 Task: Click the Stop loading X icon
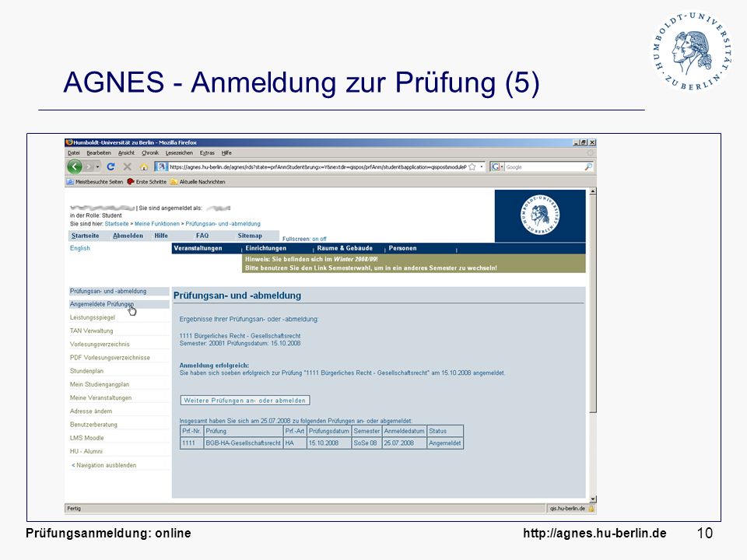click(x=127, y=166)
